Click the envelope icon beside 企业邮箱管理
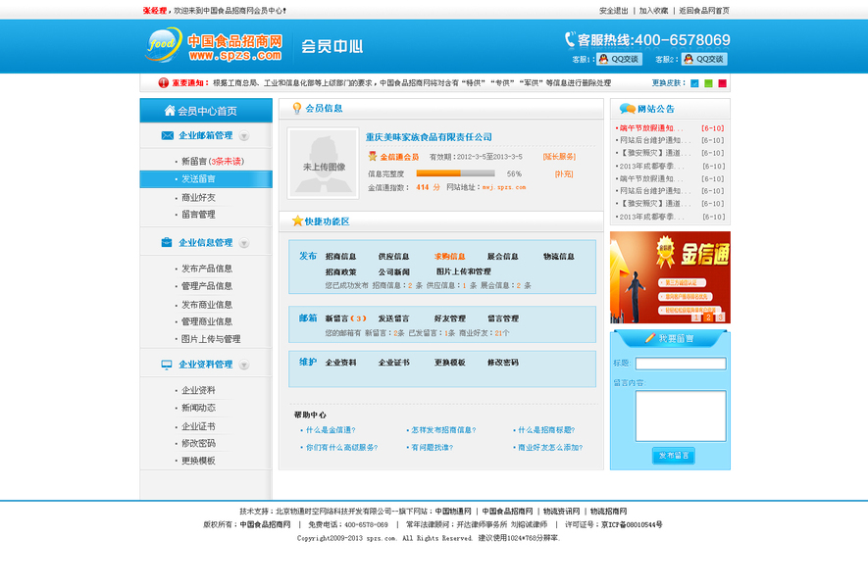The height and width of the screenshot is (588, 868). click(167, 135)
